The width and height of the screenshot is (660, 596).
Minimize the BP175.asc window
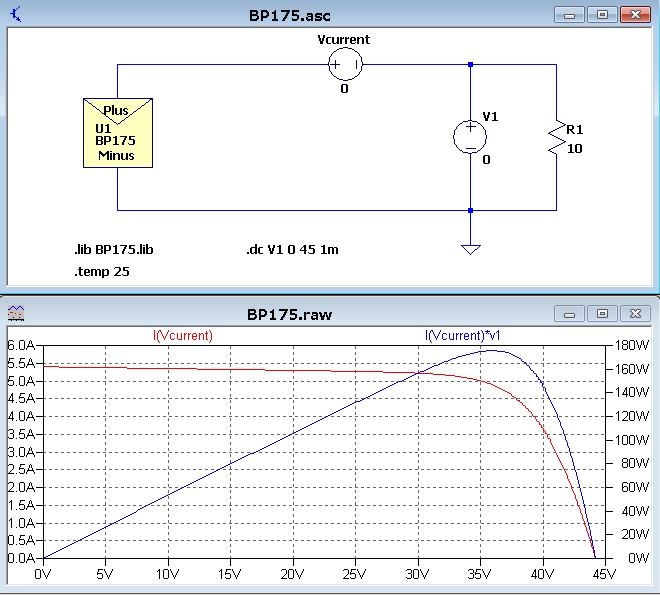[570, 15]
